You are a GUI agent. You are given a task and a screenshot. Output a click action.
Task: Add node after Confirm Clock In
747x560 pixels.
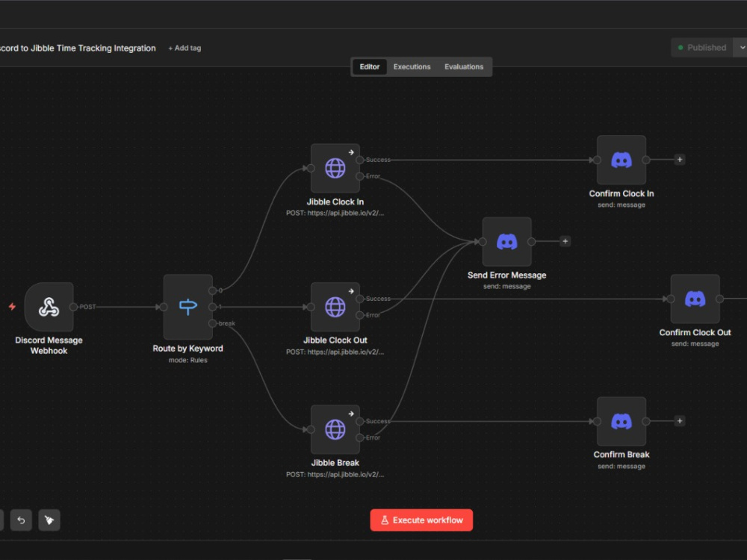coord(680,160)
